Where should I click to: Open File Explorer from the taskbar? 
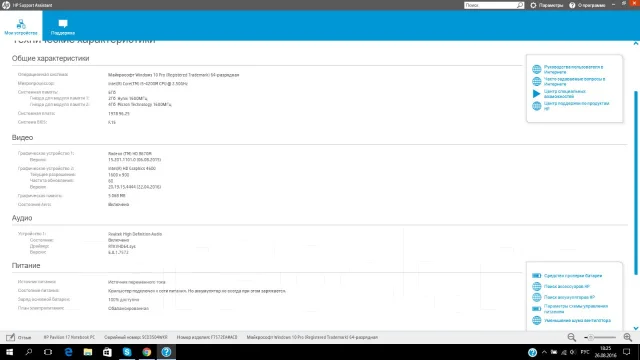[88, 352]
